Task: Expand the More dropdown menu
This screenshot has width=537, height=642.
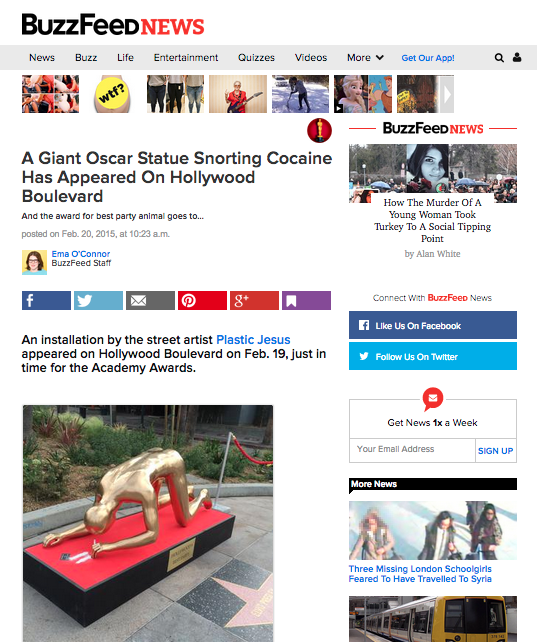Action: 365,58
